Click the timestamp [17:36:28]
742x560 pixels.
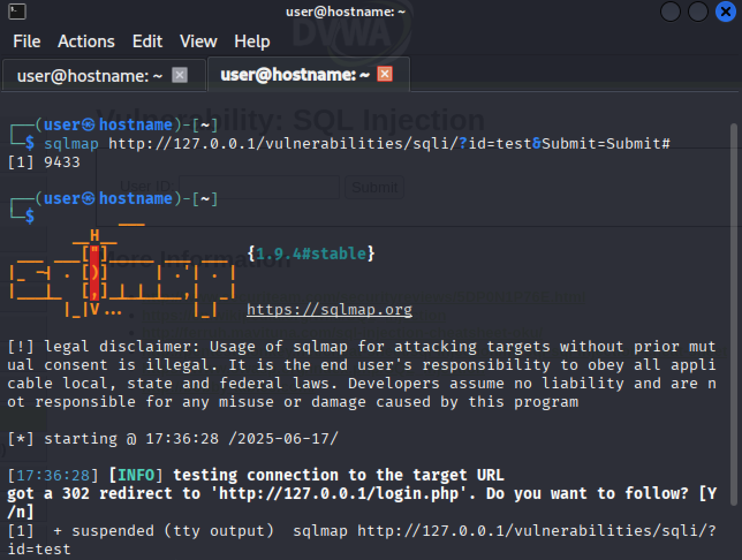point(54,475)
